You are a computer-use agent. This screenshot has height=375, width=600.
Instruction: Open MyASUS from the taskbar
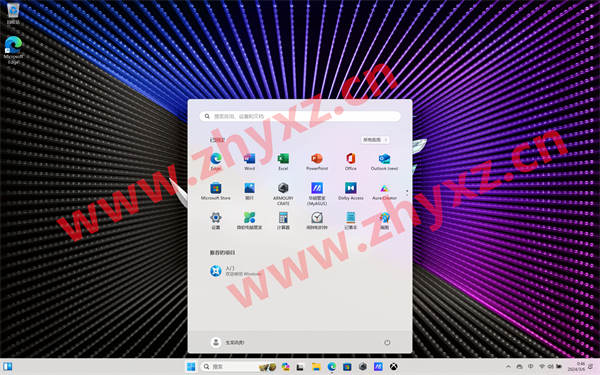[378, 367]
